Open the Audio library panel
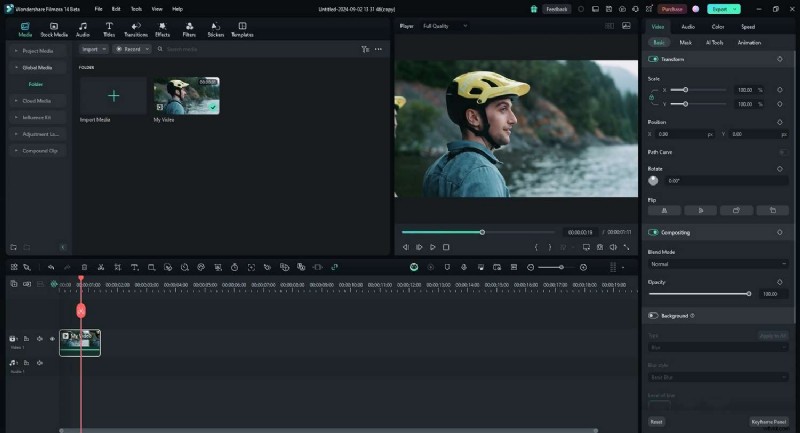800x433 pixels. (x=83, y=30)
